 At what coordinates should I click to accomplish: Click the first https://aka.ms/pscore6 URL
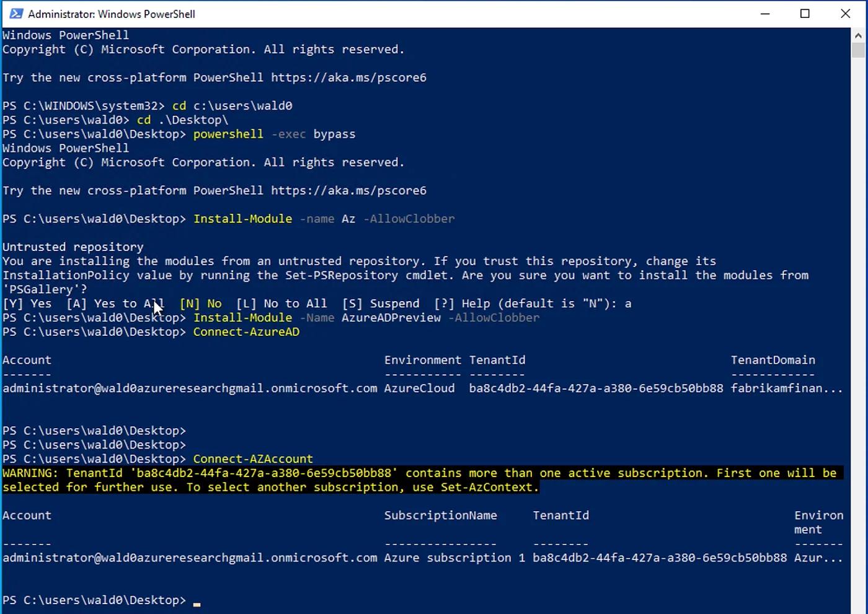pyautogui.click(x=348, y=77)
